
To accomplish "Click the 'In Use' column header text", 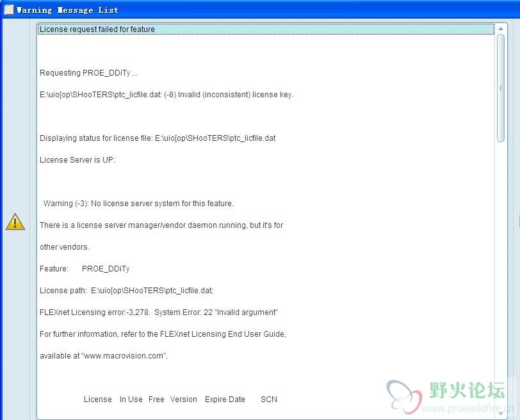I will (131, 400).
